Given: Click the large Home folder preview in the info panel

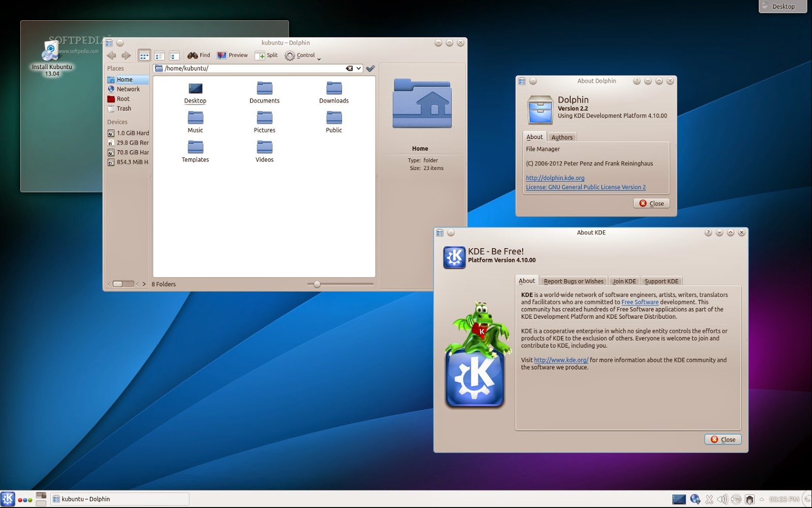Looking at the screenshot, I should [422, 104].
